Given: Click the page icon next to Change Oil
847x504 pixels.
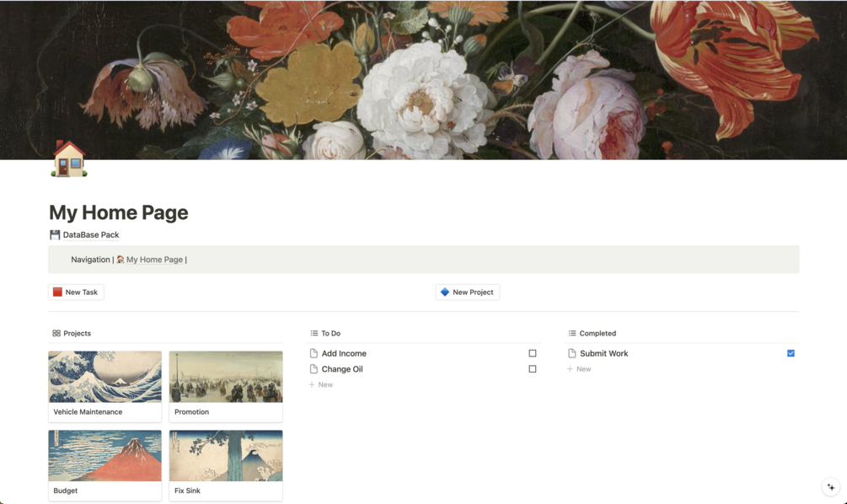Looking at the screenshot, I should click(x=314, y=369).
